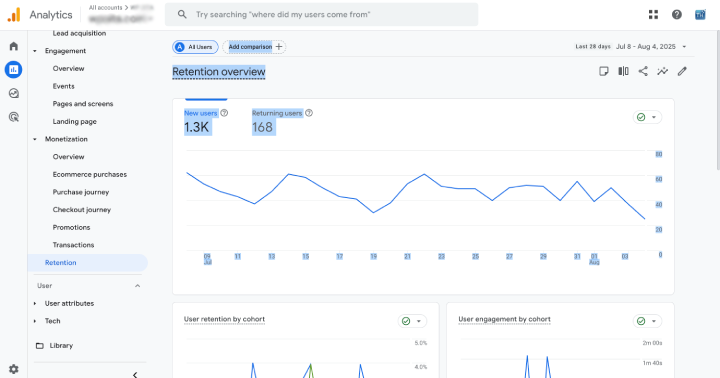
Task: Open the date range dropdown
Action: click(x=684, y=47)
